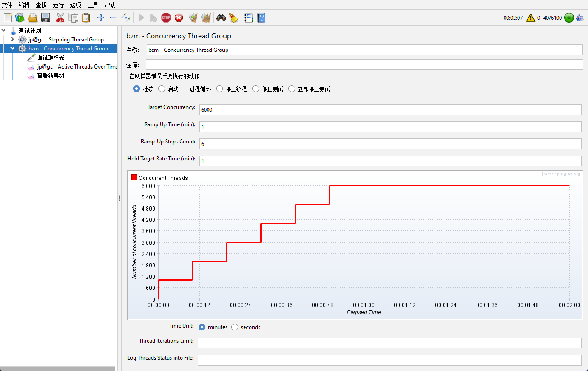Click the tree panel horizontal scrollbar

(x=58, y=369)
